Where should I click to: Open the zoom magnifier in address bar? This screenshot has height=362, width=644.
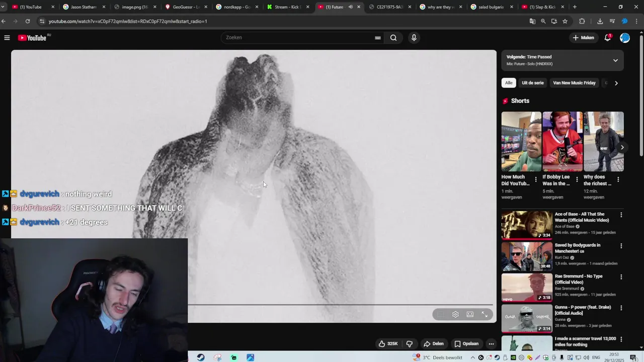(543, 21)
